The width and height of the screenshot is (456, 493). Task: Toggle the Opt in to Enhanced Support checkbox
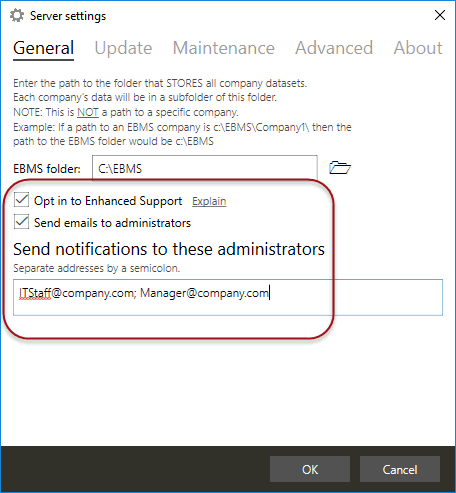pyautogui.click(x=21, y=200)
